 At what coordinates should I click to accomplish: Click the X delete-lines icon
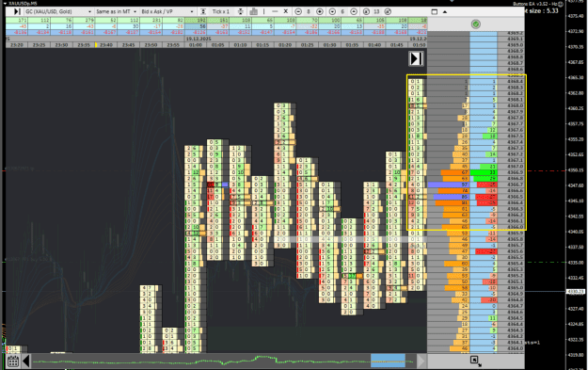285,11
